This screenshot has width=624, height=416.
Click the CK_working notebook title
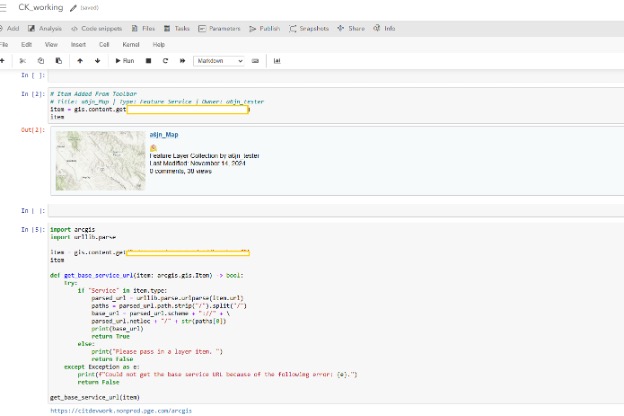(41, 8)
